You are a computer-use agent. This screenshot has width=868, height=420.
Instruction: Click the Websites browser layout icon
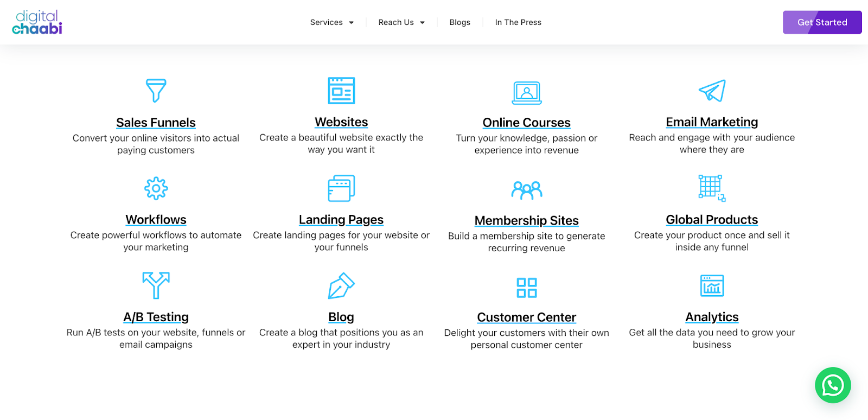[x=341, y=91]
